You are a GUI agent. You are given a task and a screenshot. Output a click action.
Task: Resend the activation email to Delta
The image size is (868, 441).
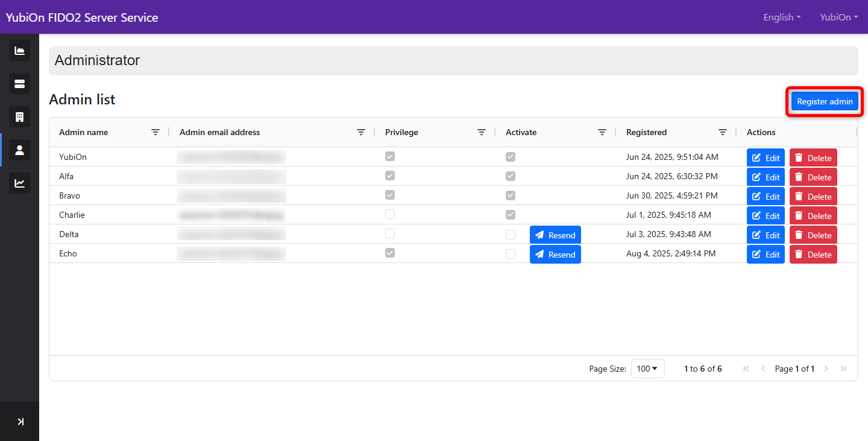tap(555, 235)
